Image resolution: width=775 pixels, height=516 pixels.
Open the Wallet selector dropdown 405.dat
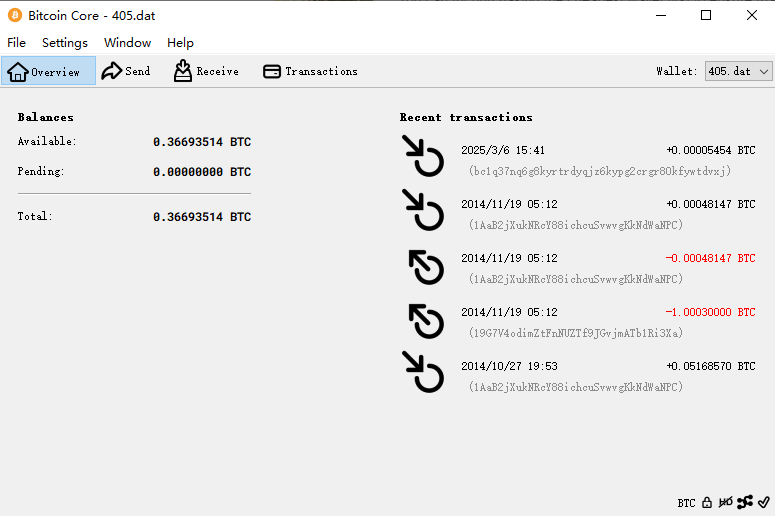point(738,71)
